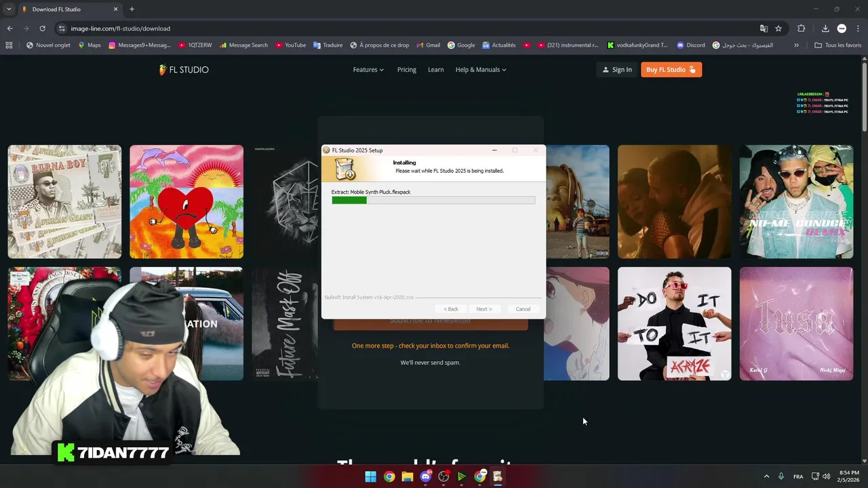Click the clock showing 8:54 PM

point(849,472)
